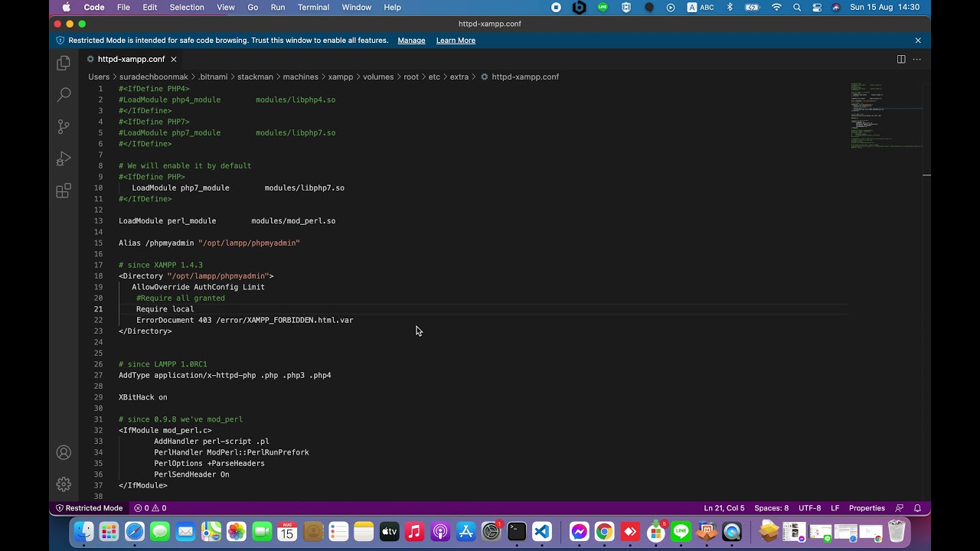
Task: Open Visual Studio Code in dock
Action: tap(542, 531)
